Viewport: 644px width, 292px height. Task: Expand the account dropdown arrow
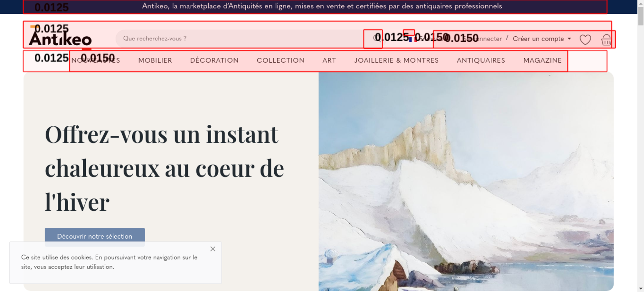coord(569,39)
